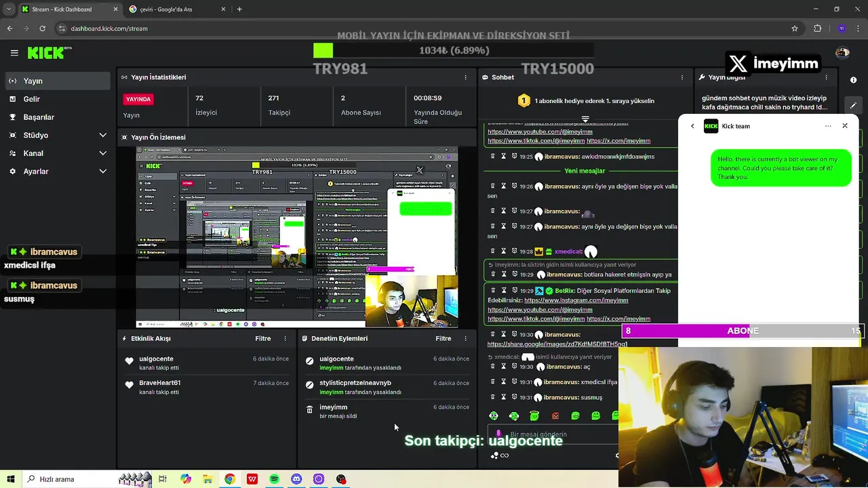Screen dimensions: 868x488
Task: Open a new Chrome tab
Action: point(239,9)
